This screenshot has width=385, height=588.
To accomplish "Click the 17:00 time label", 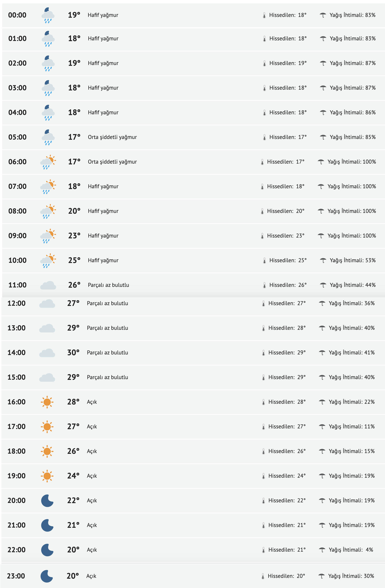I will point(16,427).
